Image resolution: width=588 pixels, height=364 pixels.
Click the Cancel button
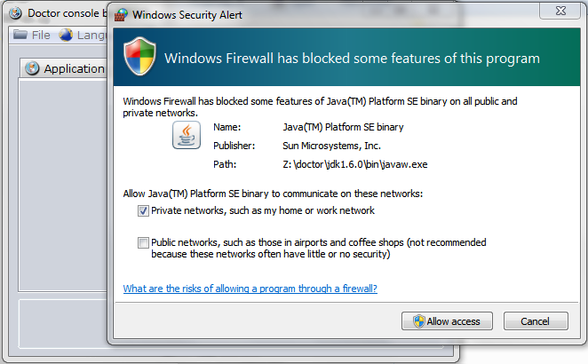[x=536, y=321]
